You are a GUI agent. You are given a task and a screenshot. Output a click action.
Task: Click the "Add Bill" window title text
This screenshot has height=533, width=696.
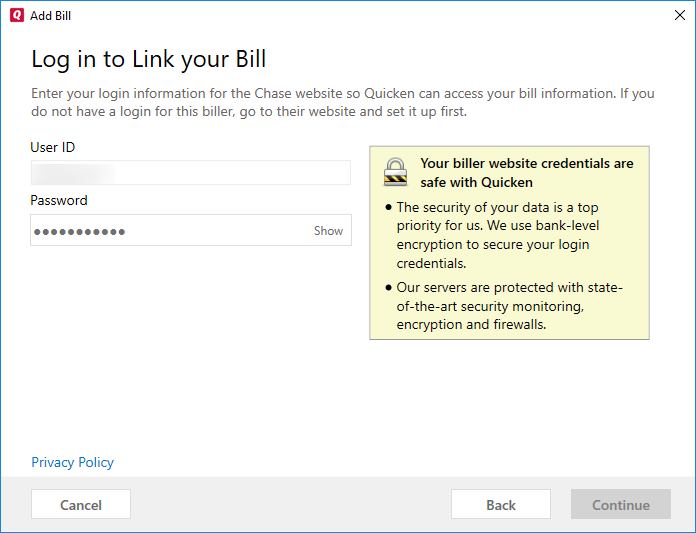[52, 16]
